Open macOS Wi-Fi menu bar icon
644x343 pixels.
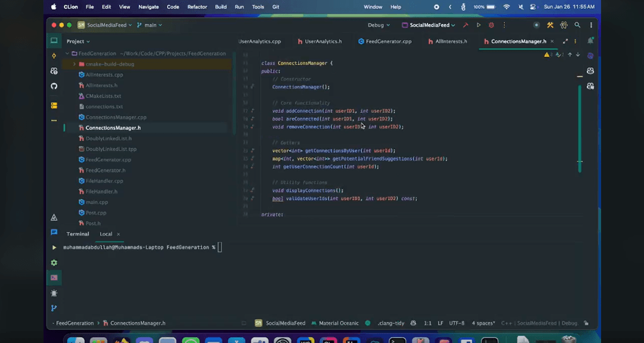(x=506, y=7)
